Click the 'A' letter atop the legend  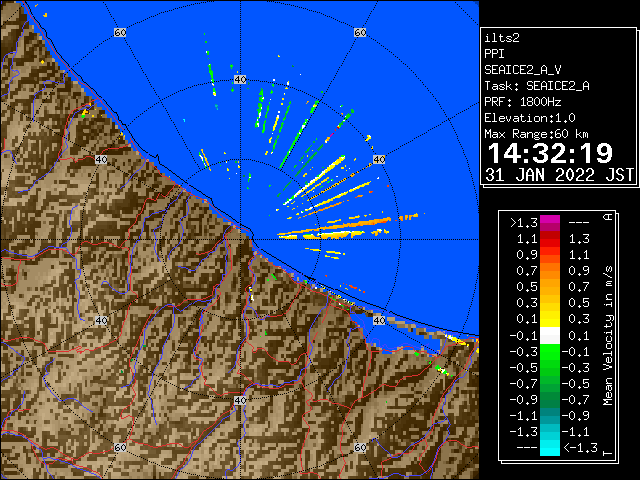click(608, 217)
